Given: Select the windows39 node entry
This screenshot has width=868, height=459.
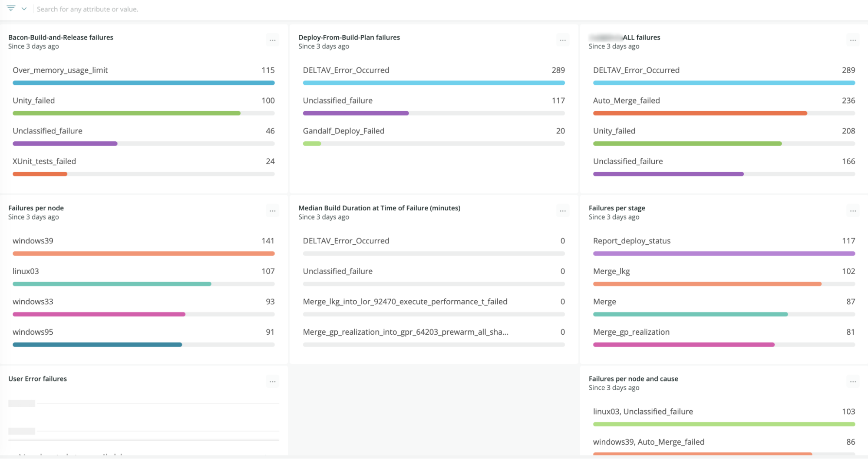Looking at the screenshot, I should 143,241.
